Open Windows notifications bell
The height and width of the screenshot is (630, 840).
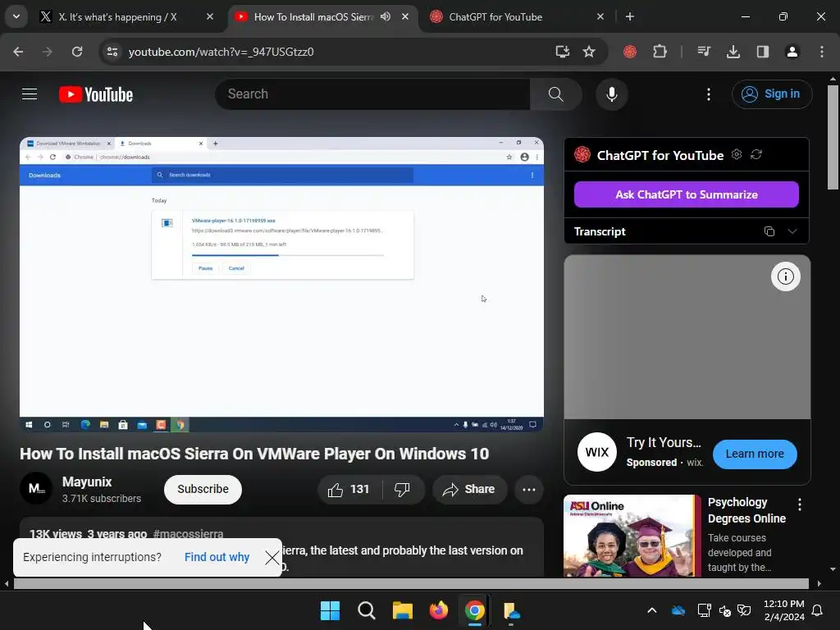tap(818, 610)
